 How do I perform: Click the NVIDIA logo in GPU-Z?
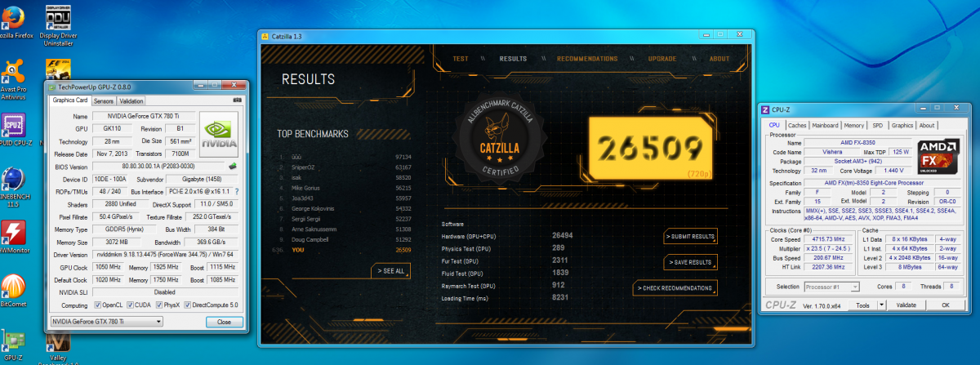220,135
